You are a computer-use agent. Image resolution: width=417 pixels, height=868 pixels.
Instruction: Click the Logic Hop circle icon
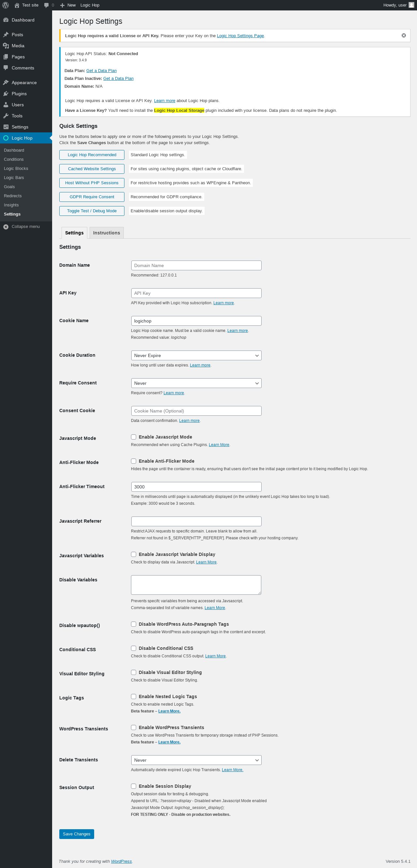coord(6,138)
